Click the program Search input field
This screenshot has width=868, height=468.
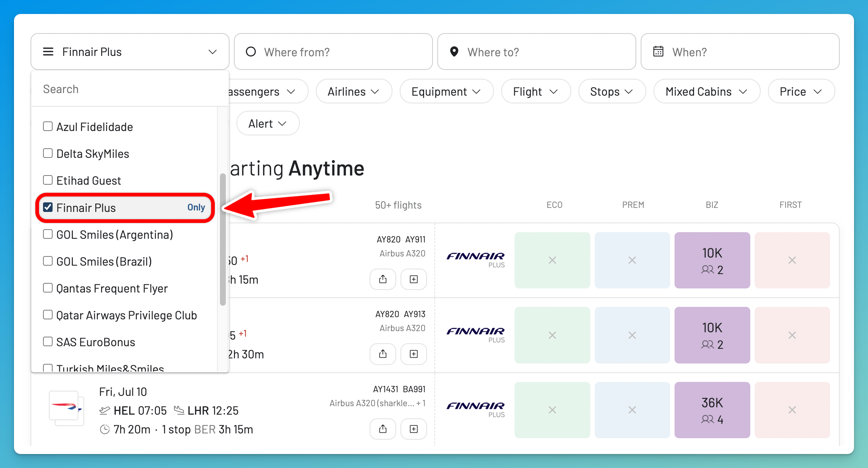130,89
